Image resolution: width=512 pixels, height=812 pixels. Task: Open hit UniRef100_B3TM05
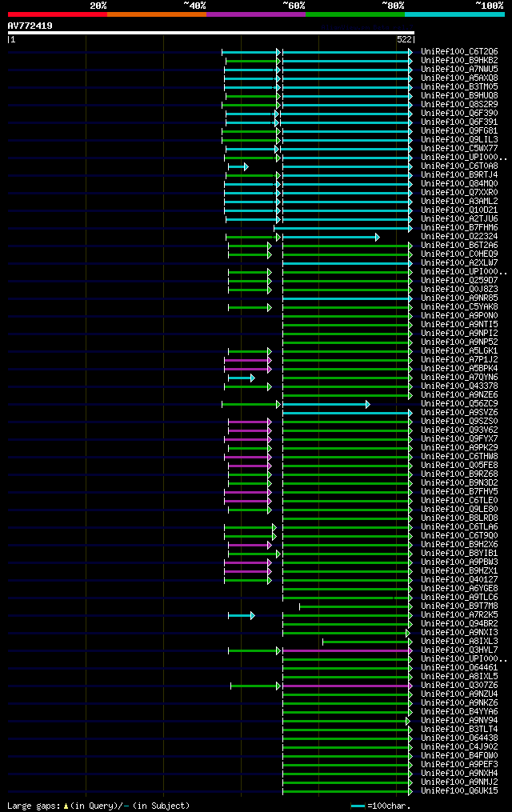click(459, 87)
